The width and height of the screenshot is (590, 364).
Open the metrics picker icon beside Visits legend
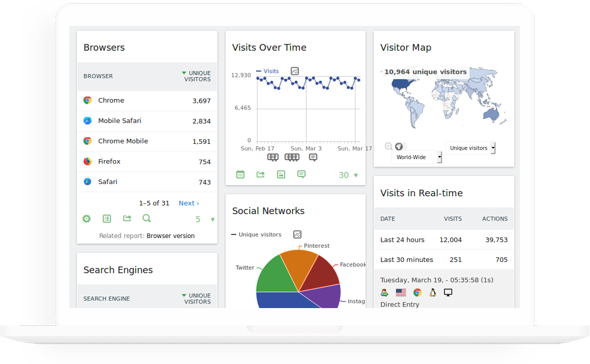[295, 71]
